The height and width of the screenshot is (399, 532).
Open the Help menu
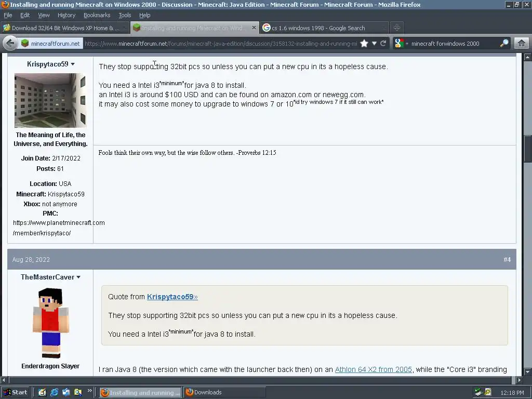click(x=144, y=15)
